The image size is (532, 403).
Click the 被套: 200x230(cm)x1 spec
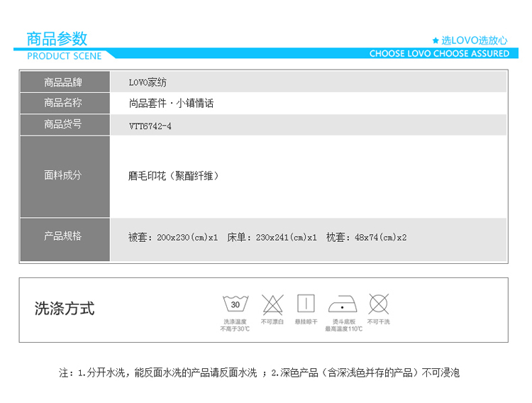click(x=172, y=237)
